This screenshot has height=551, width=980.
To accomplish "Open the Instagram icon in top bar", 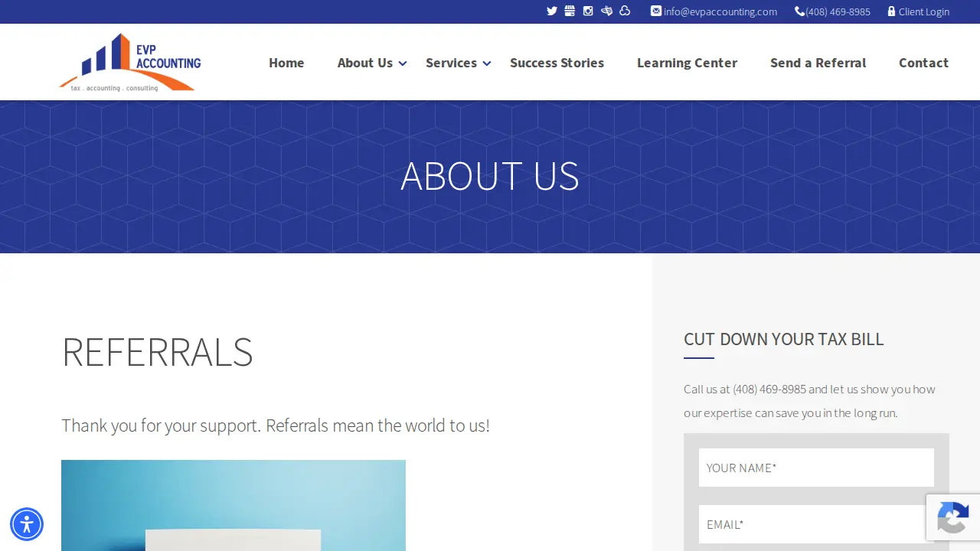I will [588, 11].
